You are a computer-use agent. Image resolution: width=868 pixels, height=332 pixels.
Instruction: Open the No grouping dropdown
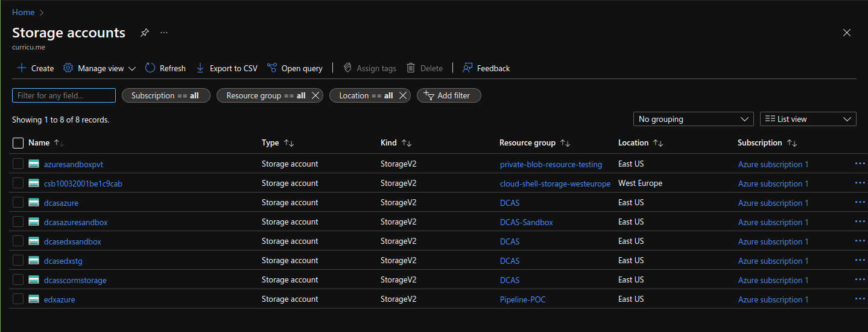694,120
